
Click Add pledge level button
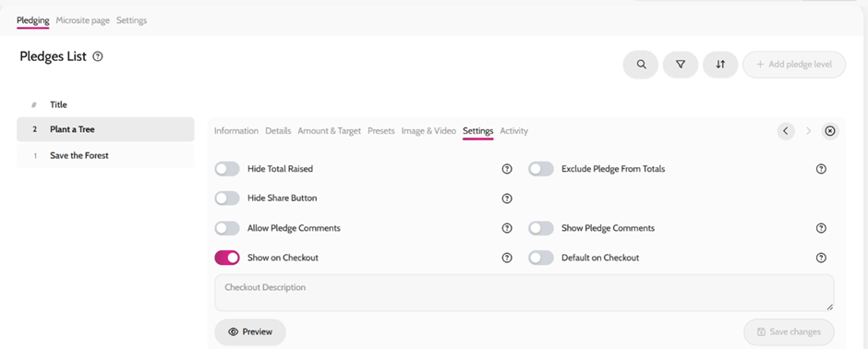tap(794, 65)
